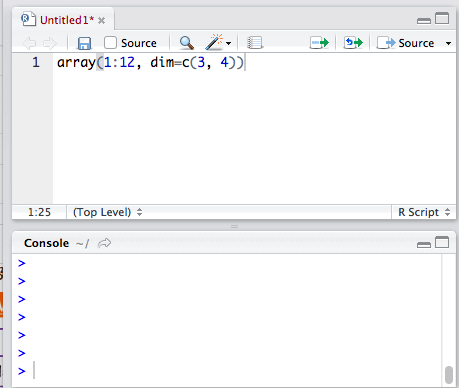Go forward to next source location
The image size is (459, 388).
coord(50,43)
